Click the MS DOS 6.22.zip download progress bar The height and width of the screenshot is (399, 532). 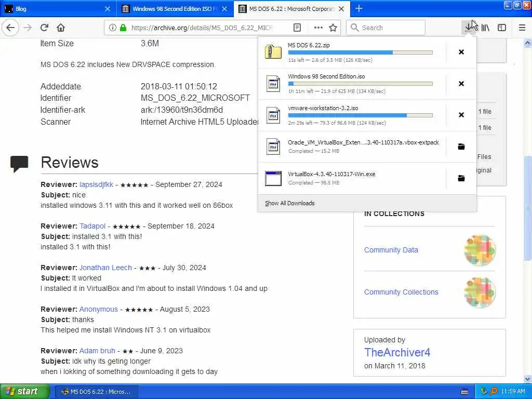[361, 52]
